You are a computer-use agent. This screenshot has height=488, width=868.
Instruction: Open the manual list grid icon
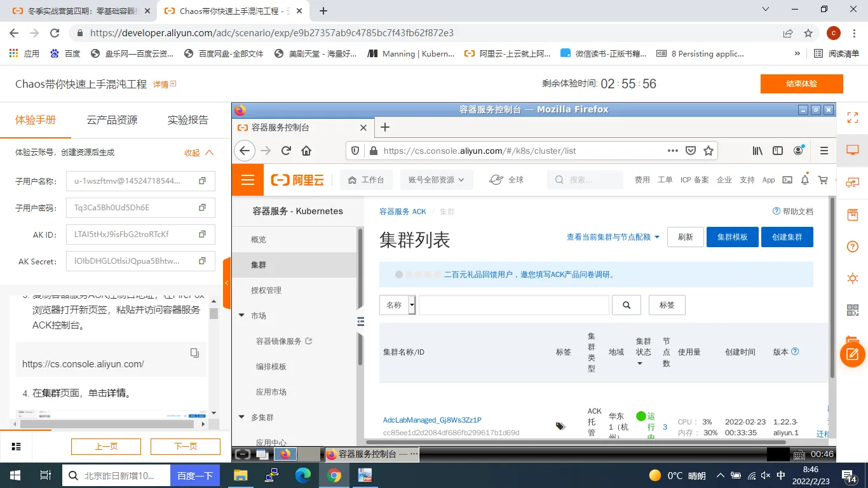pos(17,447)
